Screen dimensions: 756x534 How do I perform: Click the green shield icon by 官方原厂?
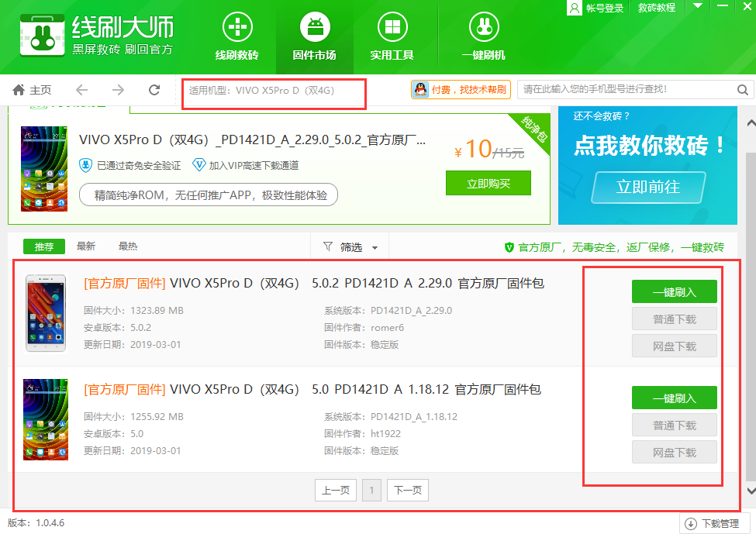click(509, 248)
